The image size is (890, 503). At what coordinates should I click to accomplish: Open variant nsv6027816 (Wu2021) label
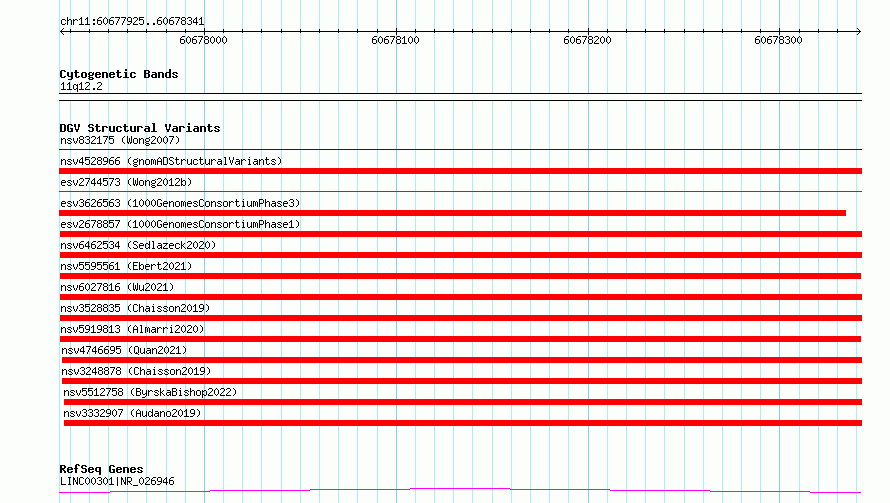[117, 287]
